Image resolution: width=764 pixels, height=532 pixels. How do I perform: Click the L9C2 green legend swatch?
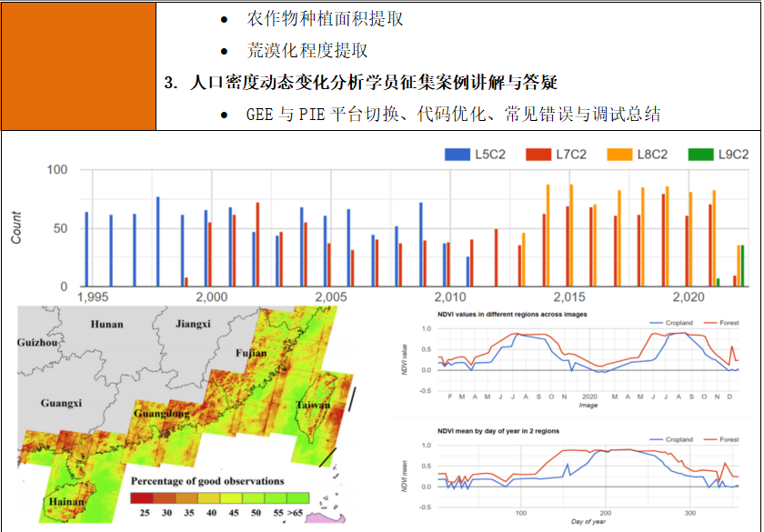click(700, 155)
